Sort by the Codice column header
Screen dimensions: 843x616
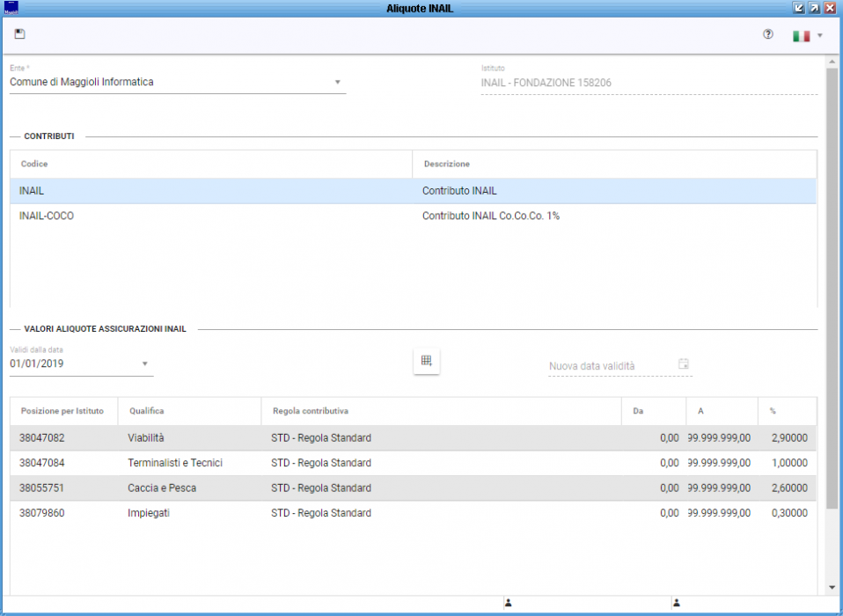[34, 165]
